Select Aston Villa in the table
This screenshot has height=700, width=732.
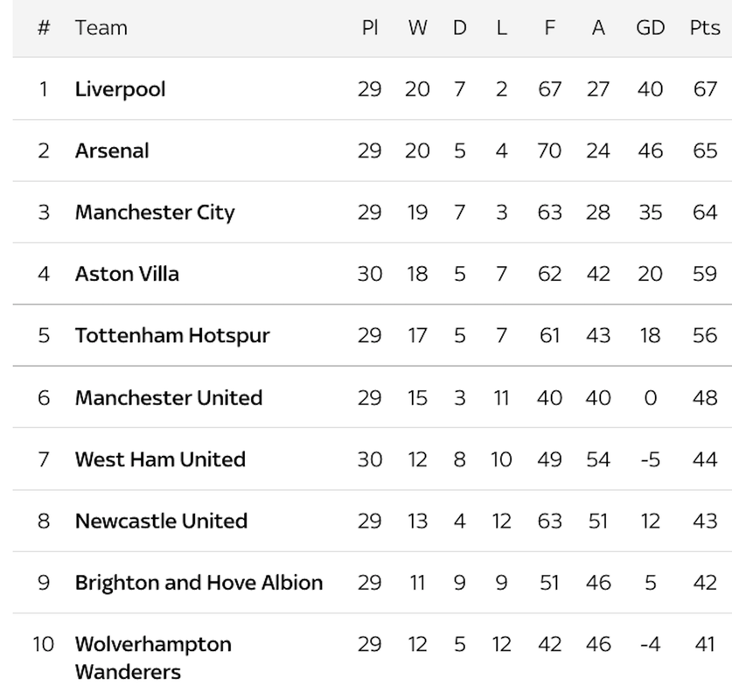(127, 274)
